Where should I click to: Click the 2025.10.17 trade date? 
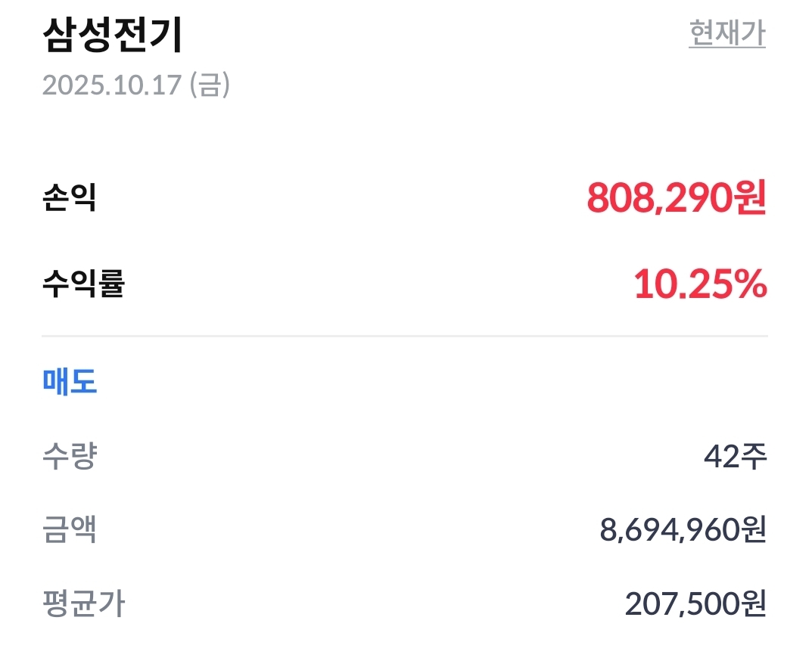112,85
